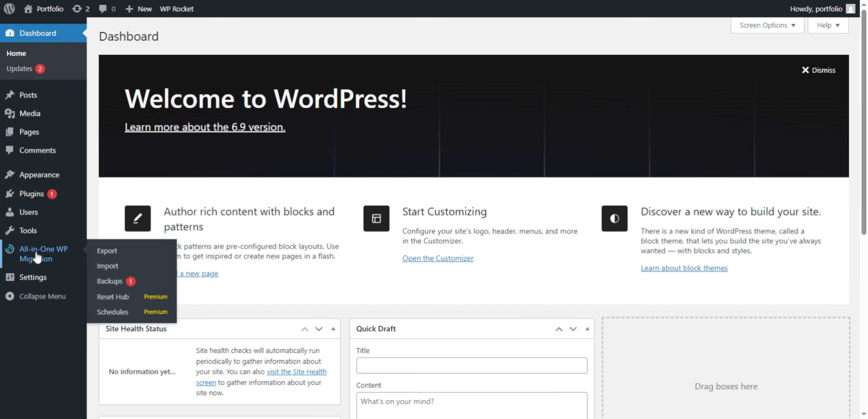Open the Screen Options dropdown

coord(767,25)
